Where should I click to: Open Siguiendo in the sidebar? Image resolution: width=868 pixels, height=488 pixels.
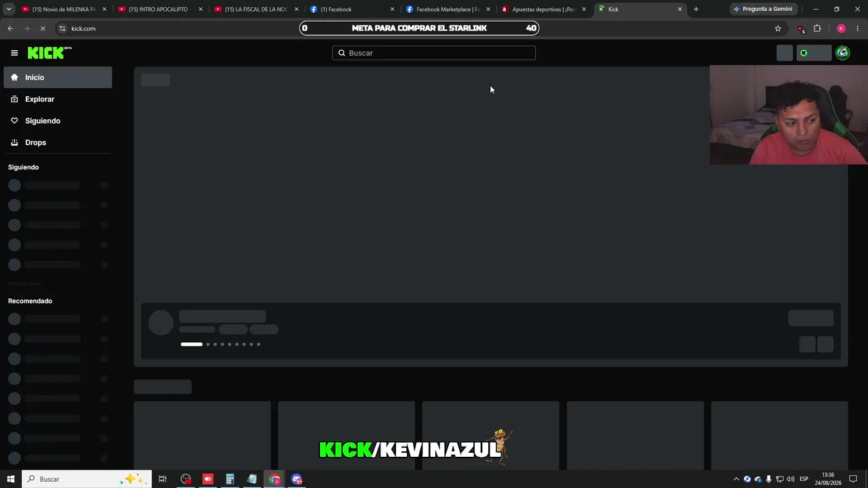(x=58, y=121)
